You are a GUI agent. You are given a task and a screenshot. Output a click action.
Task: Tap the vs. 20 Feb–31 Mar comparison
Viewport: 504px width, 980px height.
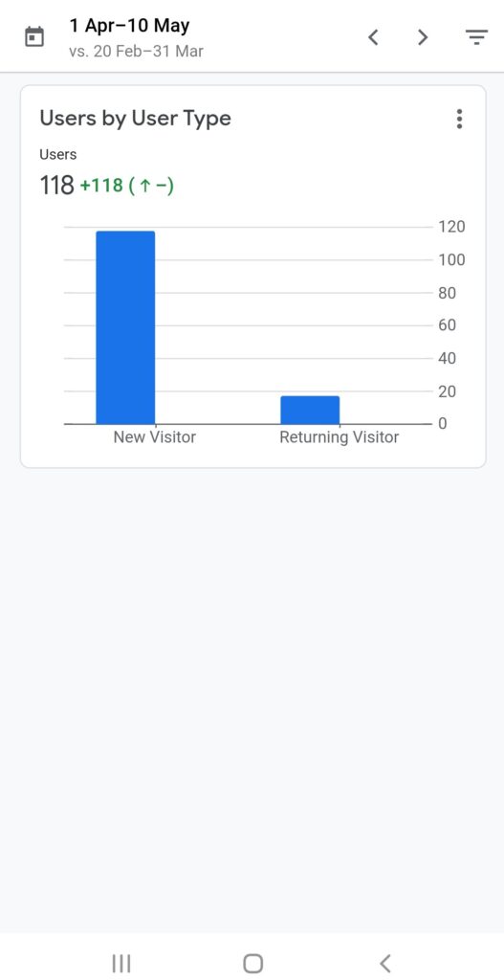[x=136, y=52]
